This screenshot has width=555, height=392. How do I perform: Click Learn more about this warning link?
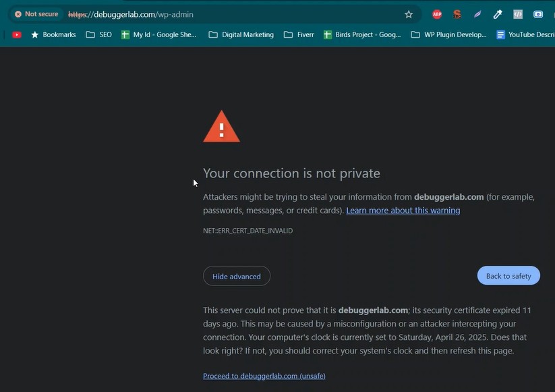[x=403, y=211]
